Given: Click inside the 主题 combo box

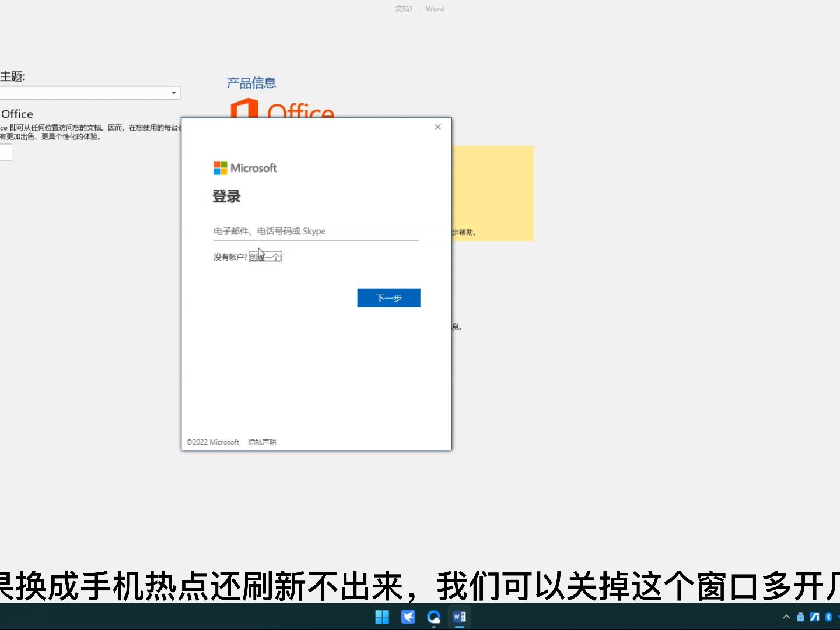Looking at the screenshot, I should click(x=87, y=93).
